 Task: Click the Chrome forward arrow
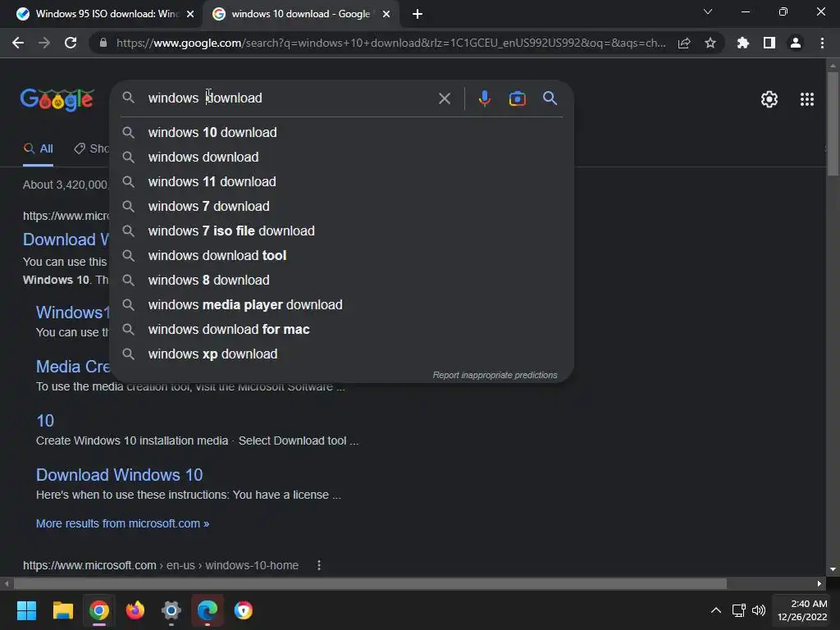pyautogui.click(x=44, y=43)
